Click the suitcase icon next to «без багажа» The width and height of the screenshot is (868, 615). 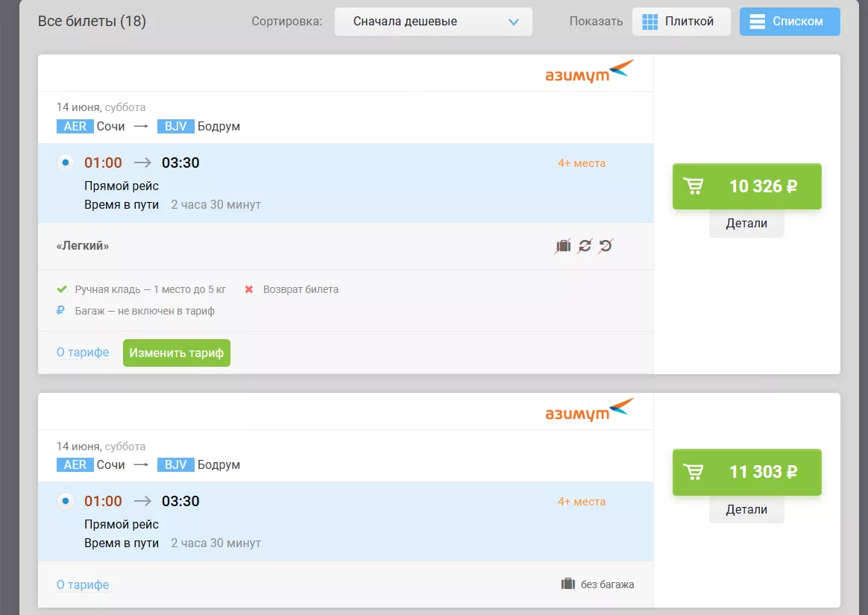[x=568, y=584]
